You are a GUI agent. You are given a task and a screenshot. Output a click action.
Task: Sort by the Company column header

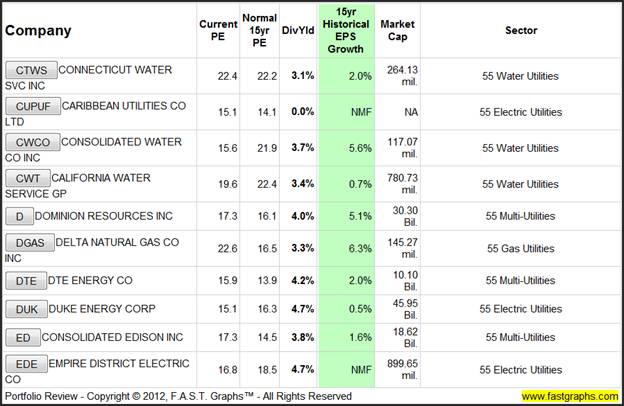pyautogui.click(x=38, y=31)
